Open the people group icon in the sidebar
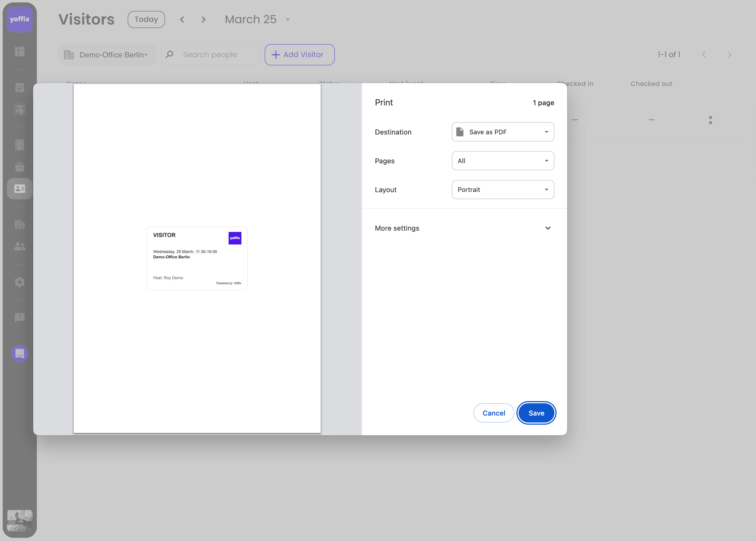The width and height of the screenshot is (756, 541). coord(20,247)
